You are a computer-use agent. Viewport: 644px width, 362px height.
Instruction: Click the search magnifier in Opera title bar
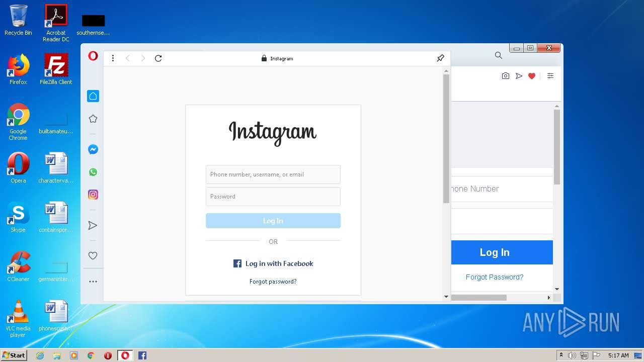click(x=498, y=55)
